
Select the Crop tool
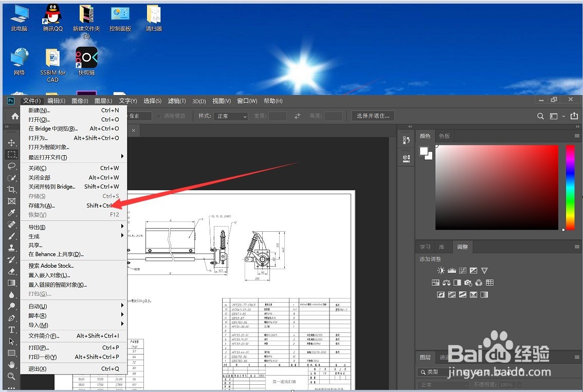coord(11,190)
